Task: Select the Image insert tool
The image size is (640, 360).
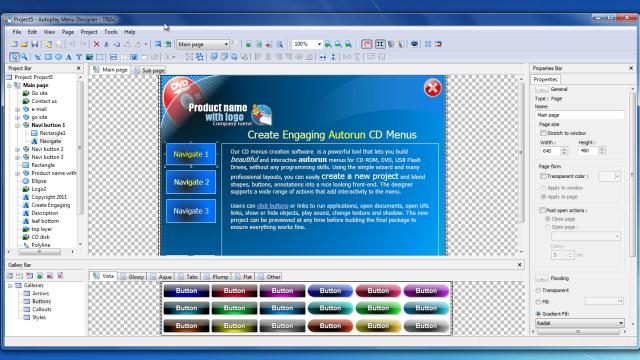Action: [89, 57]
